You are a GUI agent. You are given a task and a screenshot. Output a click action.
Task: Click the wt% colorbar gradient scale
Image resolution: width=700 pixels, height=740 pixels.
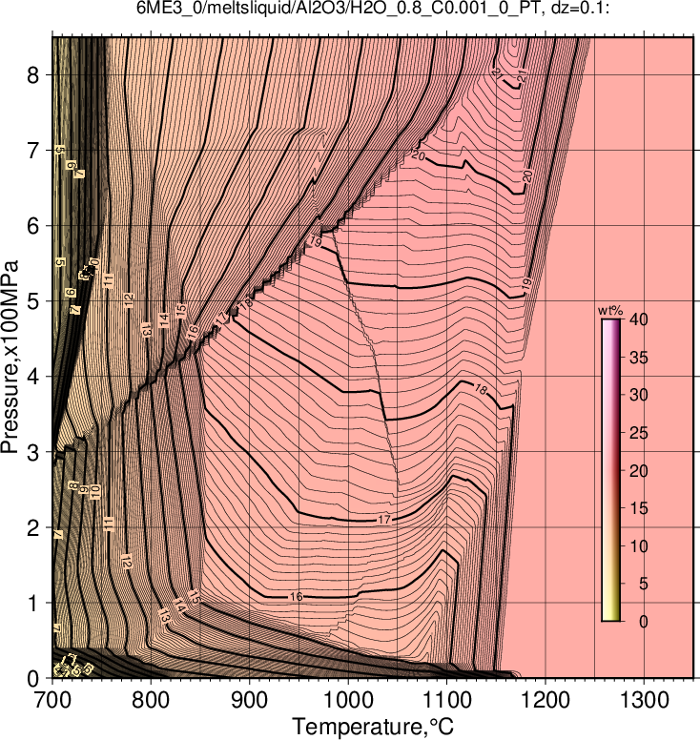(x=610, y=470)
